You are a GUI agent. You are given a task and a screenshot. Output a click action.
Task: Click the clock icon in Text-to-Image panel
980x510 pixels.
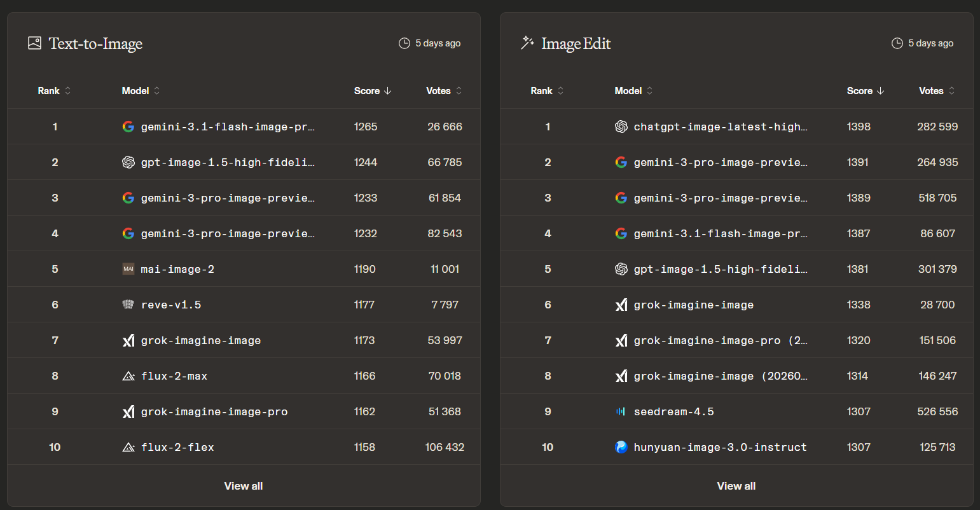[x=404, y=43]
